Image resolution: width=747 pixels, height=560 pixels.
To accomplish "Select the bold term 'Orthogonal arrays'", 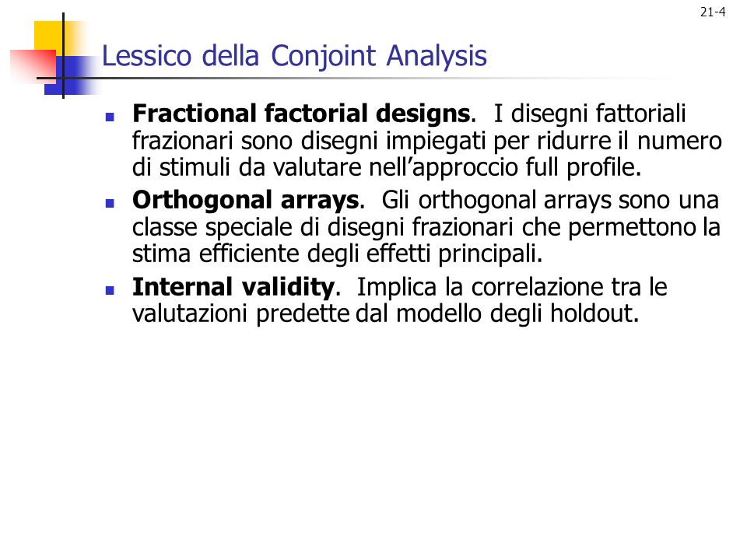I will pyautogui.click(x=246, y=201).
